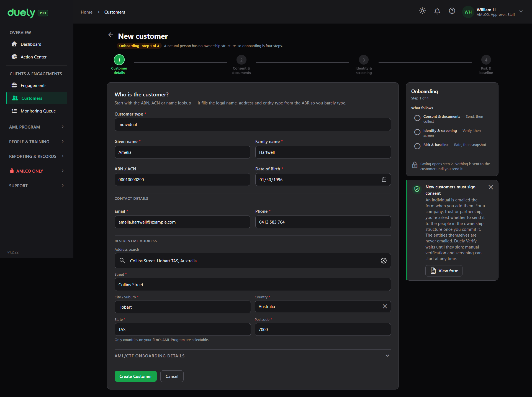Clear the Country selection

[385, 306]
